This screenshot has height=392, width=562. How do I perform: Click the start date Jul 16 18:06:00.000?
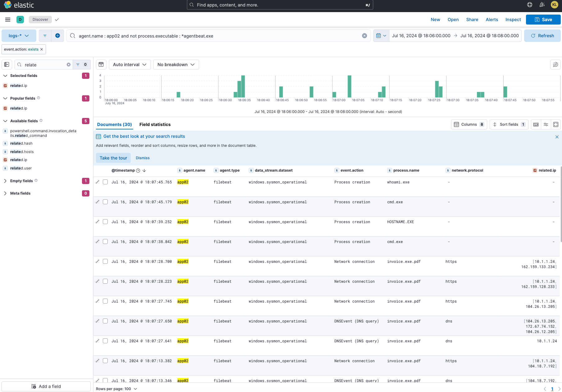coord(421,36)
